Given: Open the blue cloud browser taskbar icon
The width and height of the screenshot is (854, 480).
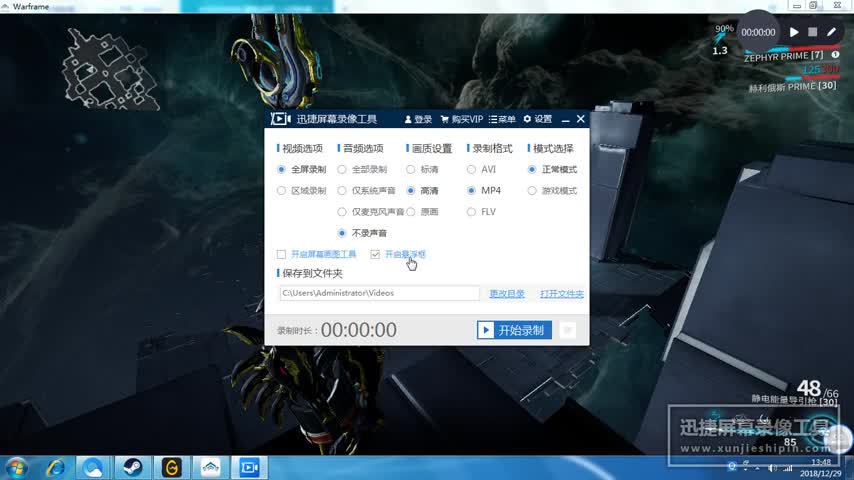Looking at the screenshot, I should click(93, 467).
